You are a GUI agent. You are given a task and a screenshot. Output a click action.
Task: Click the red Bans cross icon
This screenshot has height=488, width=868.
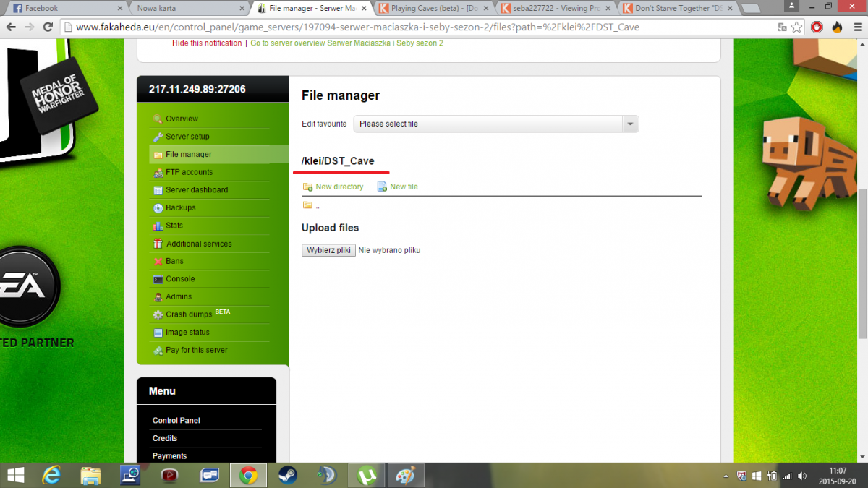click(x=158, y=261)
